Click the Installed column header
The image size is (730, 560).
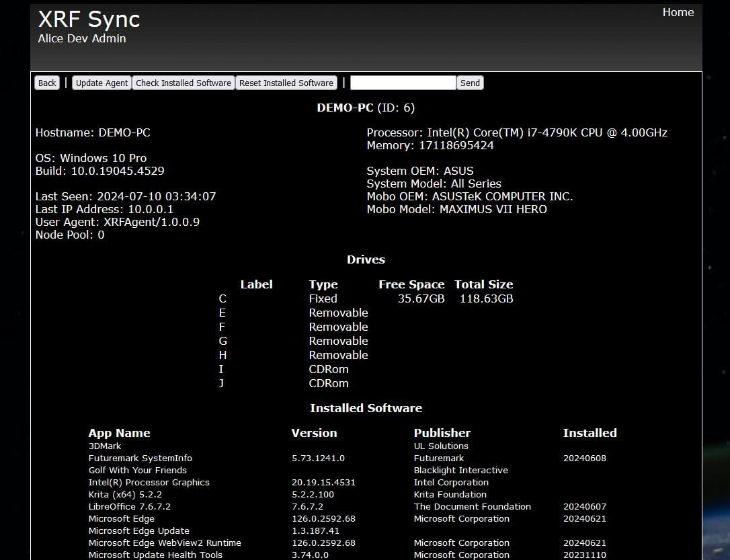(590, 433)
